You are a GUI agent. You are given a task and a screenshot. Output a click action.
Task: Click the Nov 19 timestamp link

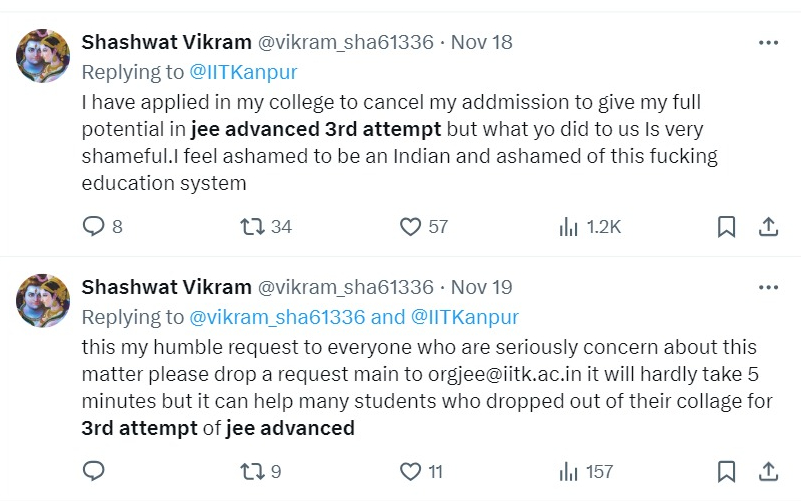[x=482, y=287]
